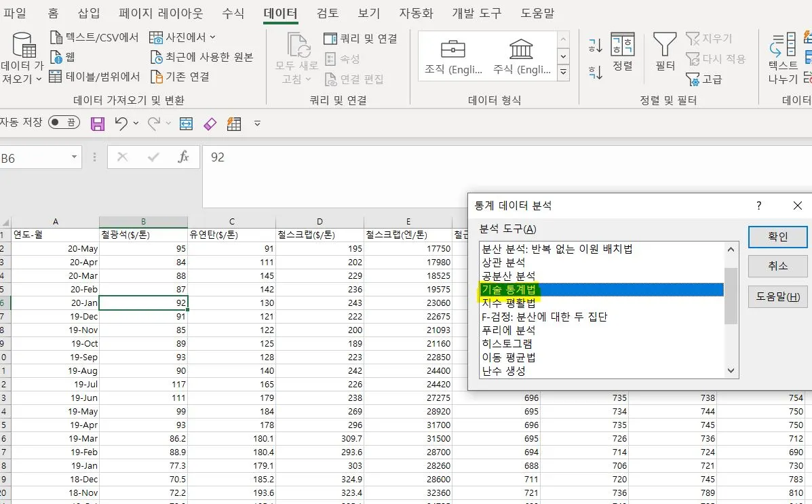Image resolution: width=812 pixels, height=504 pixels.
Task: Click the Save icon in quick access toolbar
Action: click(98, 124)
